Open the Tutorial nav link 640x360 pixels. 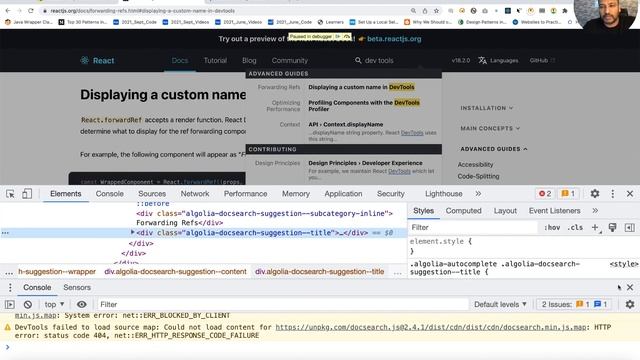[x=215, y=60]
